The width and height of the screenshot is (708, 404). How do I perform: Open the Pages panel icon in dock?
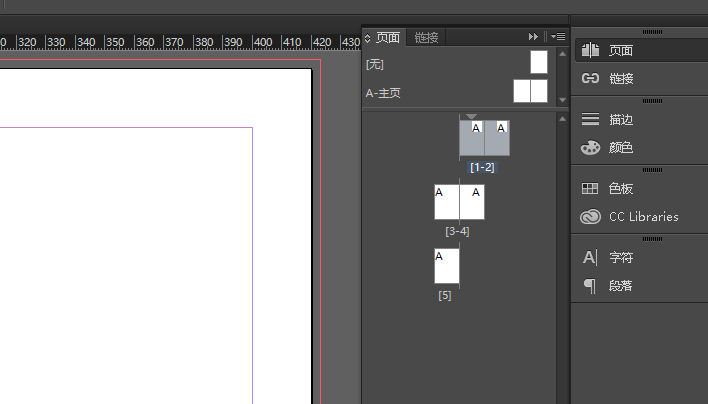(x=590, y=50)
